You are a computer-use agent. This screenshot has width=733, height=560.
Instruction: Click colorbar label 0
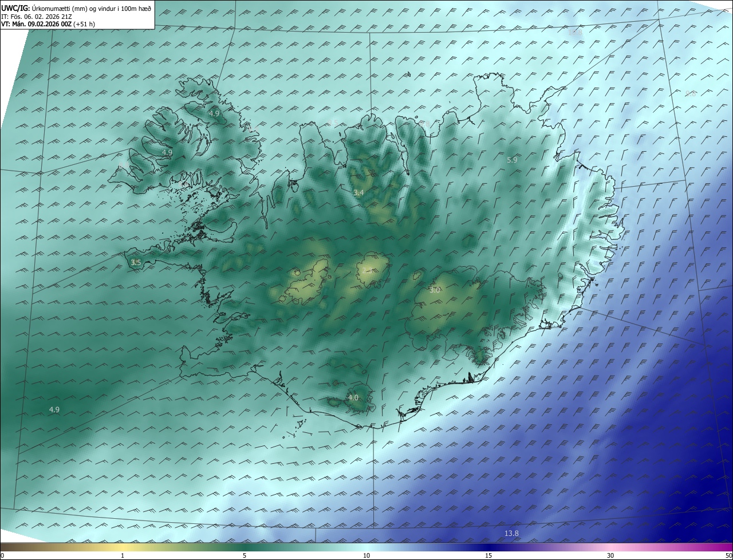2,555
